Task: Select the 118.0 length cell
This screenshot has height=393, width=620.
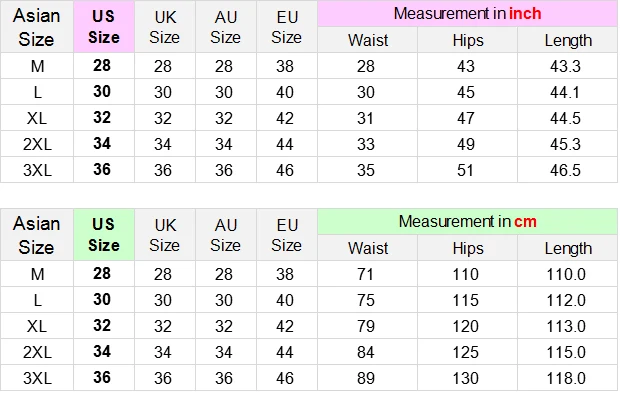Action: pos(565,378)
